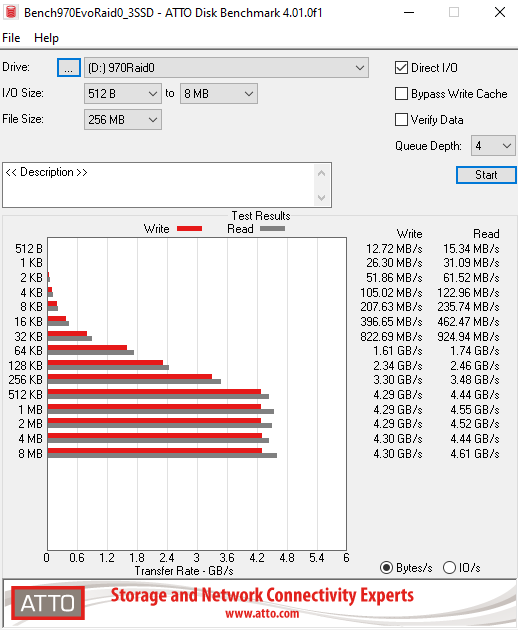Click the Storage and Network Connectivity Experts banner

[262, 595]
